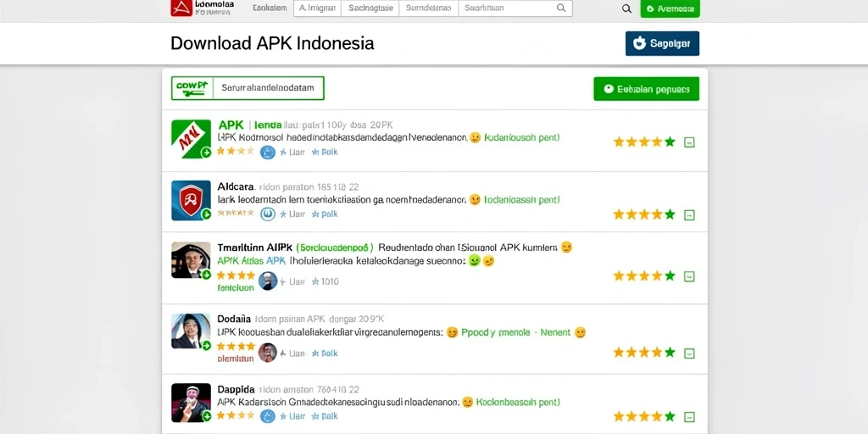Click the left small stars under Dodaila
868x434 pixels.
coord(236,347)
